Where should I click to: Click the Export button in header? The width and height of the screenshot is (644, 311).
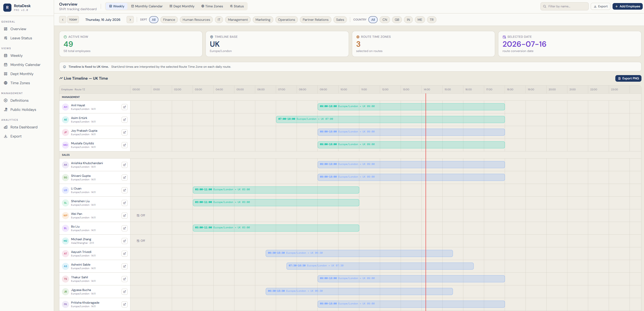(601, 6)
